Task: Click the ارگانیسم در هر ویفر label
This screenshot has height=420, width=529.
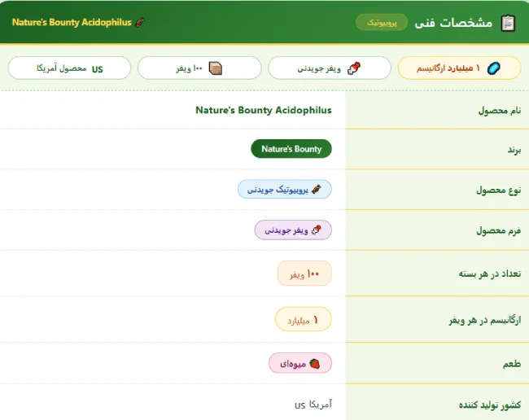Action: coord(485,320)
